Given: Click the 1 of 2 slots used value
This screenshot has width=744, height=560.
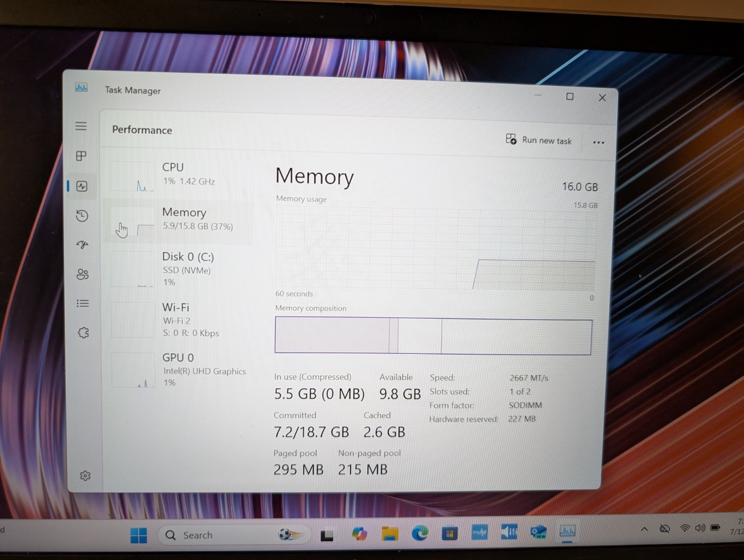Looking at the screenshot, I should 520,392.
